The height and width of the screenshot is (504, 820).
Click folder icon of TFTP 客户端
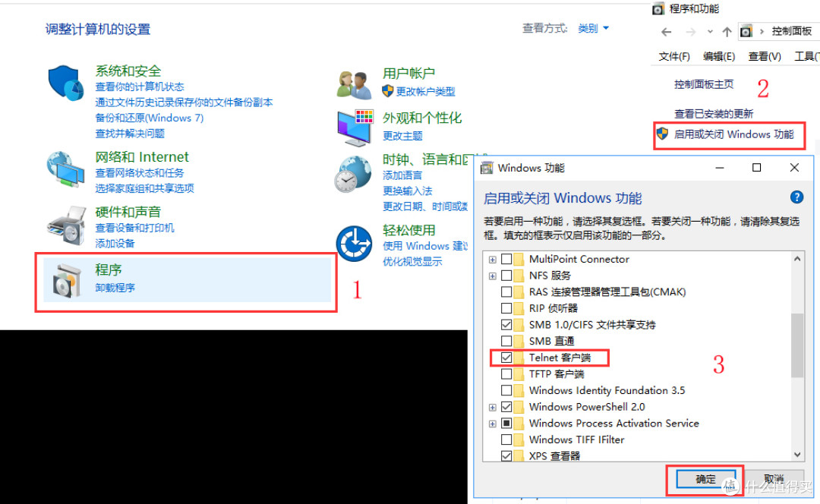pos(519,374)
